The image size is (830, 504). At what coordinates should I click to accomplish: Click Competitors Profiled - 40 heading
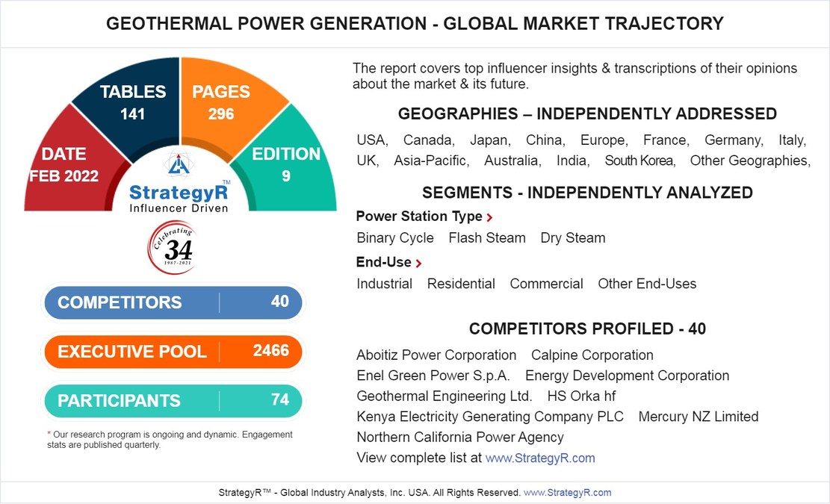[x=587, y=329]
